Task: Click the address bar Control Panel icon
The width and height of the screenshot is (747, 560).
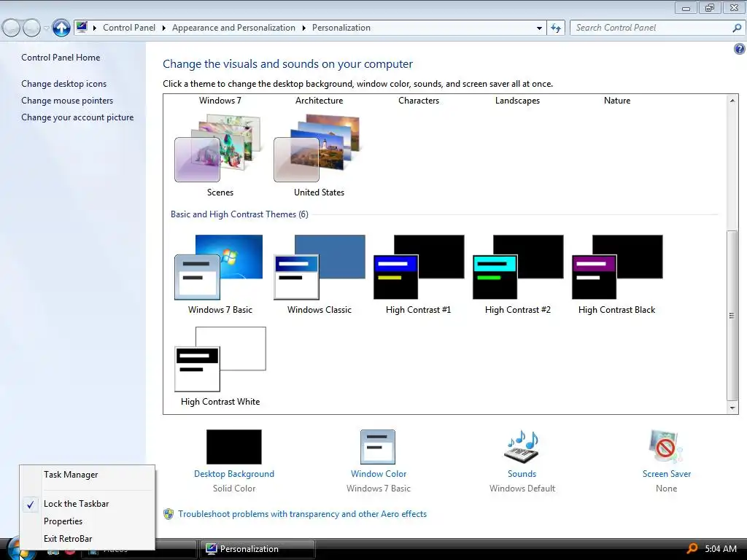Action: [x=82, y=27]
